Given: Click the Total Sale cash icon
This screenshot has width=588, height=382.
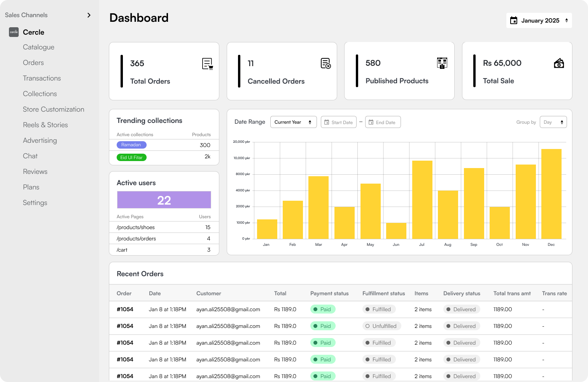Looking at the screenshot, I should pyautogui.click(x=559, y=63).
